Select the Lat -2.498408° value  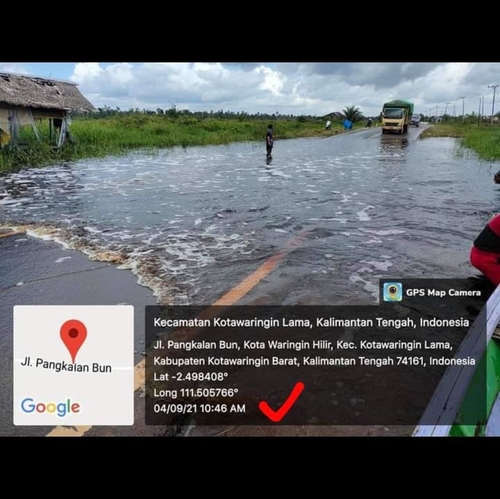tap(191, 377)
